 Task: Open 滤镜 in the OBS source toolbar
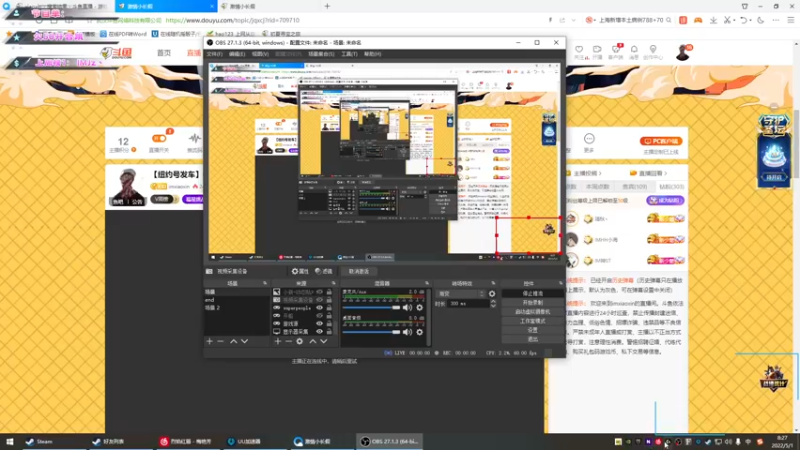pyautogui.click(x=323, y=271)
